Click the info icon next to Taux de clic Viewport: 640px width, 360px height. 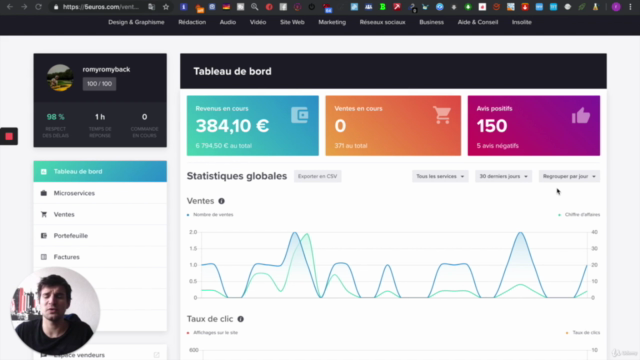coord(240,319)
